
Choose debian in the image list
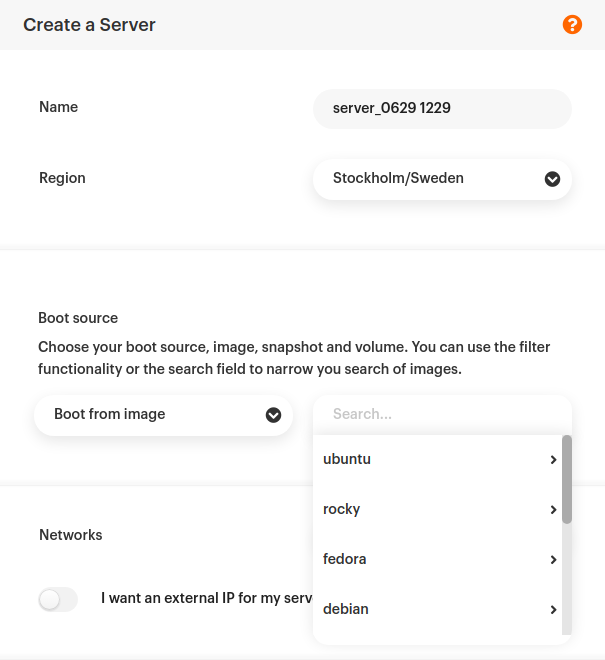click(346, 609)
